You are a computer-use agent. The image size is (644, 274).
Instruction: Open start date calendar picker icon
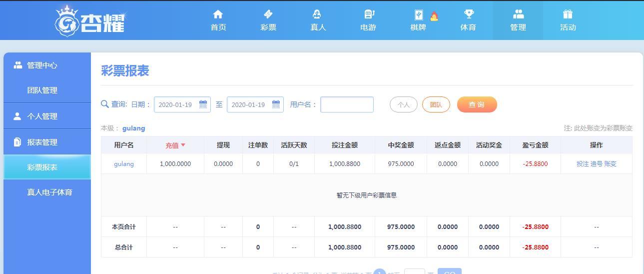(203, 104)
